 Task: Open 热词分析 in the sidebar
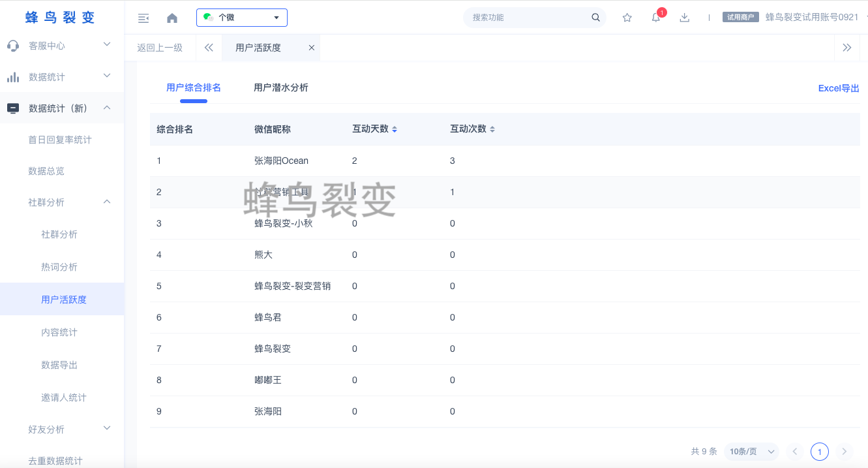click(59, 267)
